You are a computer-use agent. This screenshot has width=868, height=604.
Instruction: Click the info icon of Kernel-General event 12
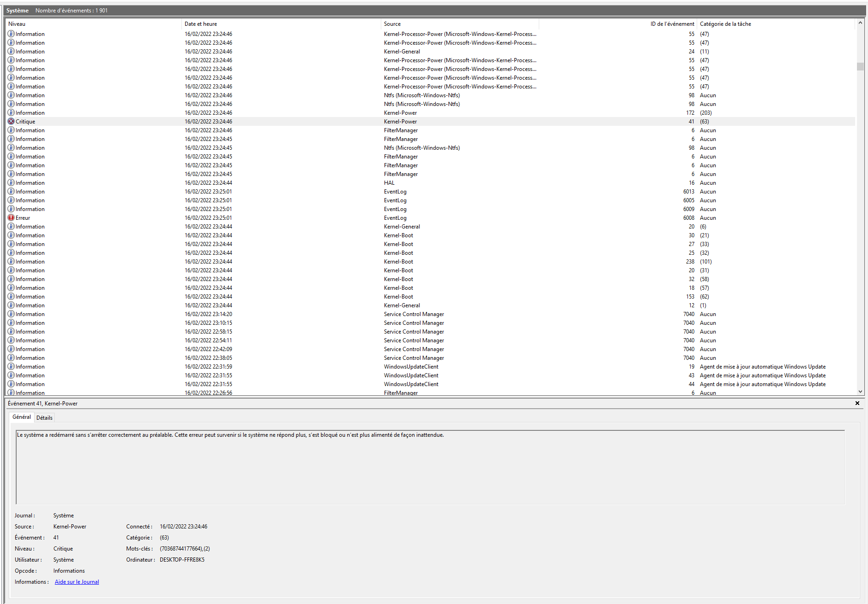(x=11, y=305)
